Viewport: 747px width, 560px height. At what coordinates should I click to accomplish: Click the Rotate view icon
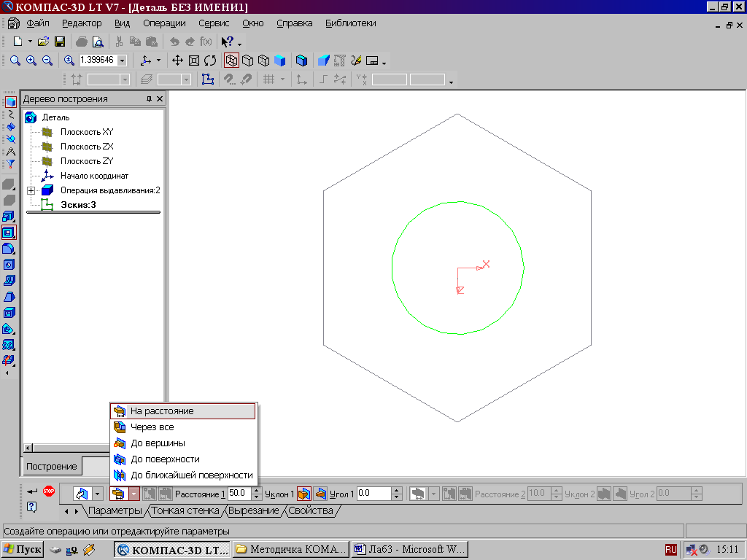click(210, 61)
